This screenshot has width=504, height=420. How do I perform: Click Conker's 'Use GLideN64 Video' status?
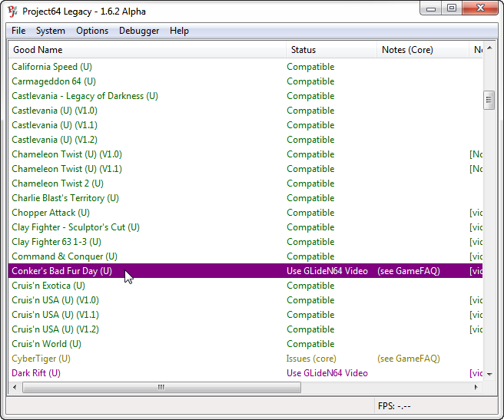tap(327, 271)
